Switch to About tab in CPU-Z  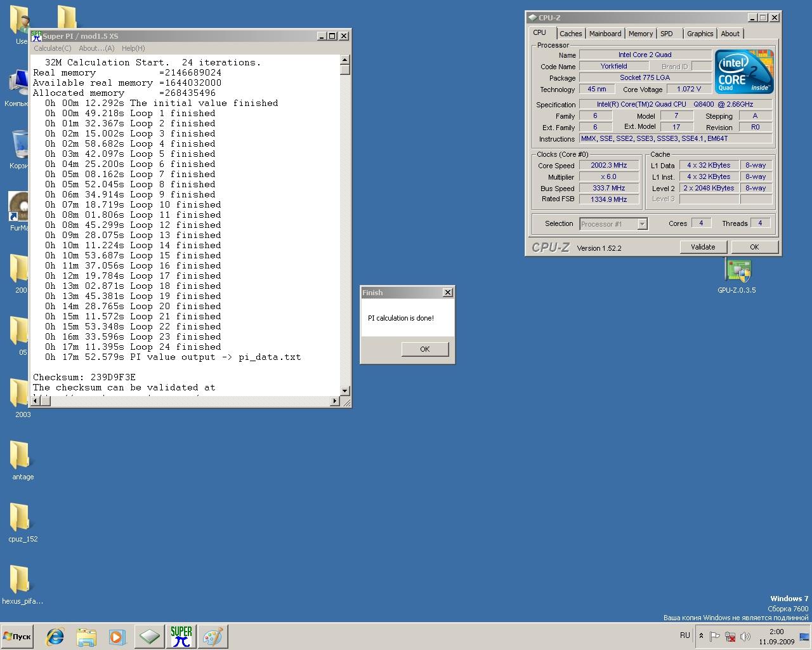730,34
